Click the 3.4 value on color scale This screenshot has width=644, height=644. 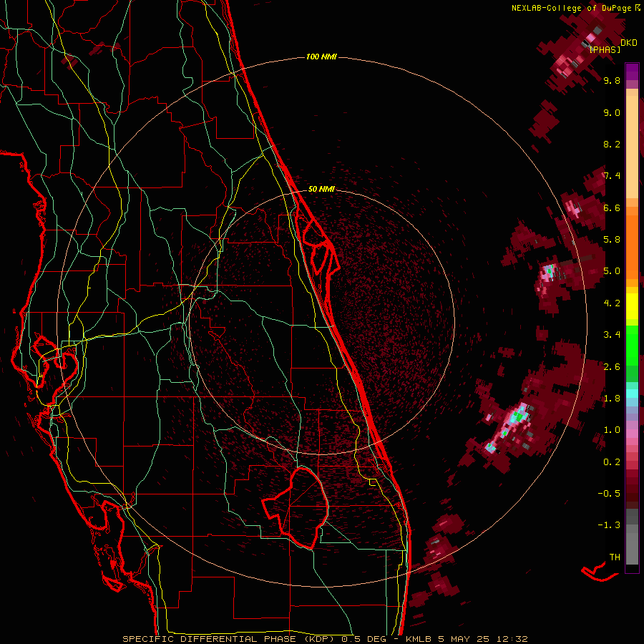(612, 334)
